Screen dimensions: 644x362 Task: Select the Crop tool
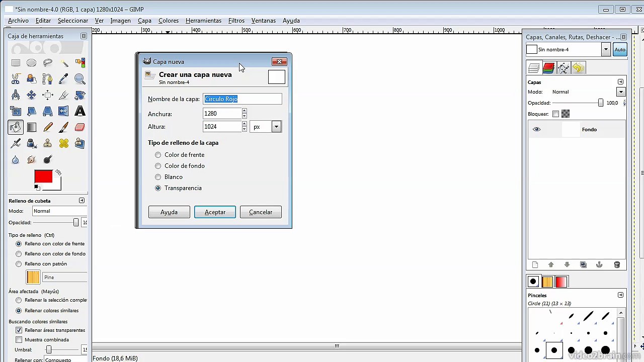pos(64,95)
